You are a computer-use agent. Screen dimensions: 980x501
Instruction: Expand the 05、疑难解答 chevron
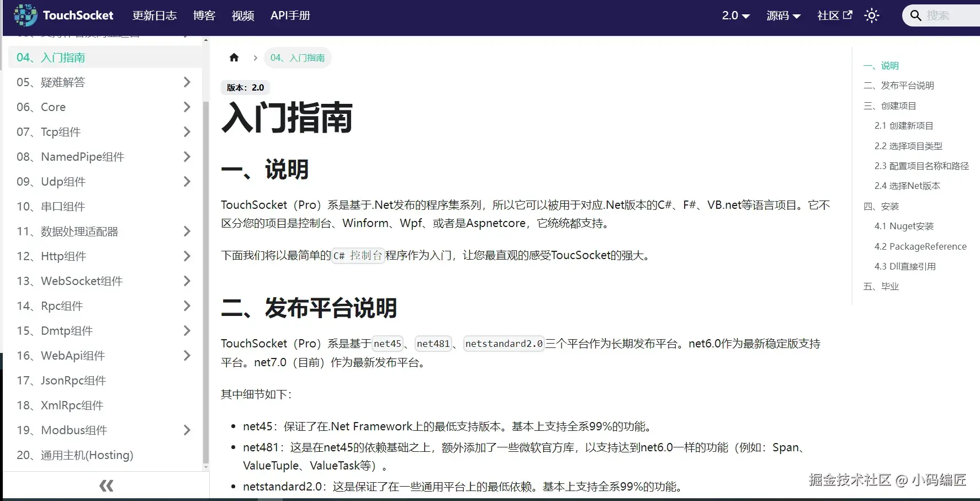(187, 82)
